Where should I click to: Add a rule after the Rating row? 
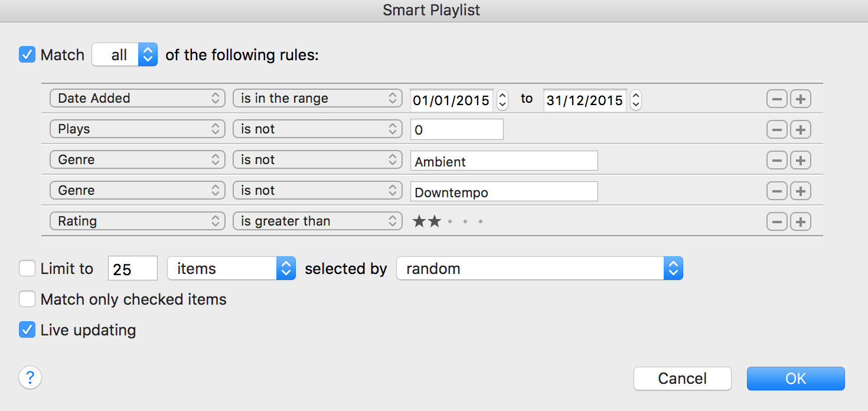click(x=801, y=222)
